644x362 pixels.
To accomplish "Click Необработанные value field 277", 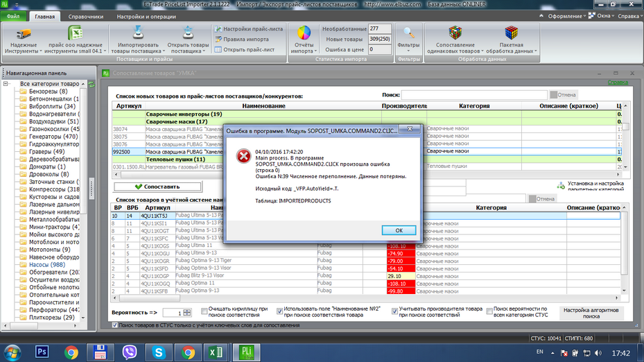I will click(x=379, y=28).
